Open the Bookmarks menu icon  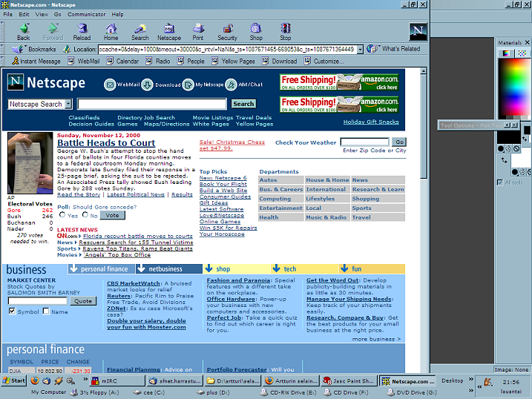[x=17, y=49]
